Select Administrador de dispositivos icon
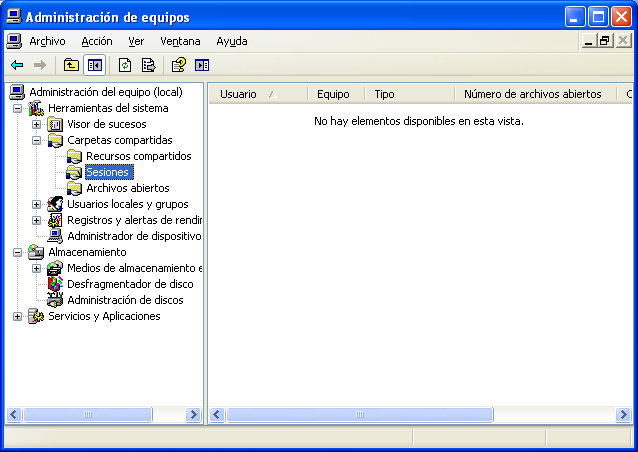This screenshot has width=638, height=452. pos(55,236)
